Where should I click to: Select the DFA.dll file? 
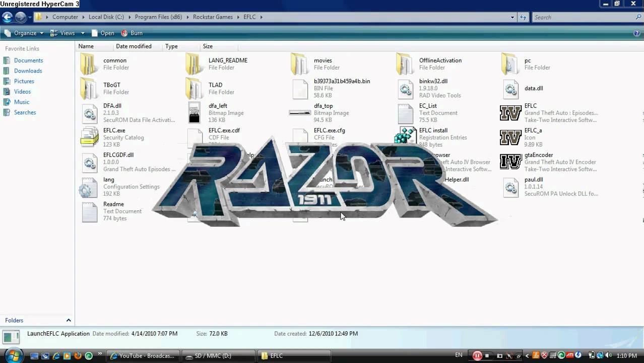127,113
